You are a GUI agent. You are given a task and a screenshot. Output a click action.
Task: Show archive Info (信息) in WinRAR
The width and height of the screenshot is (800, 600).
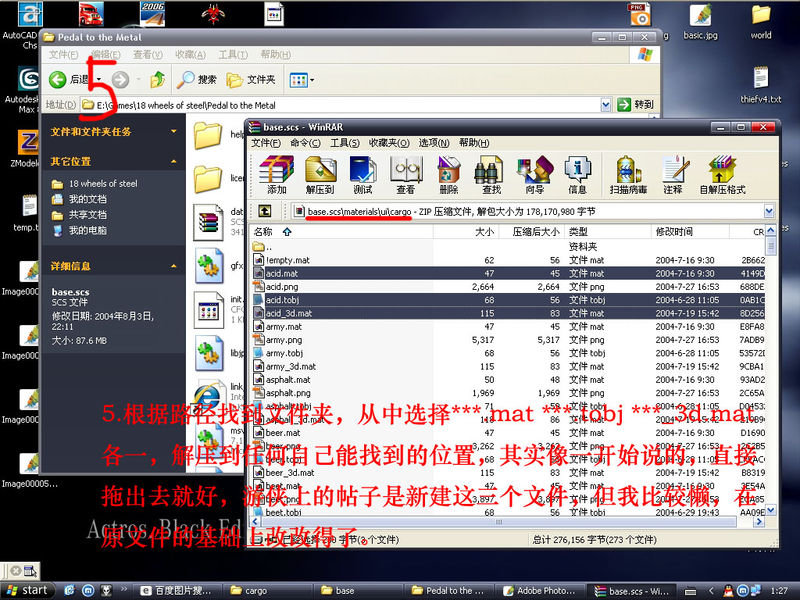click(577, 176)
